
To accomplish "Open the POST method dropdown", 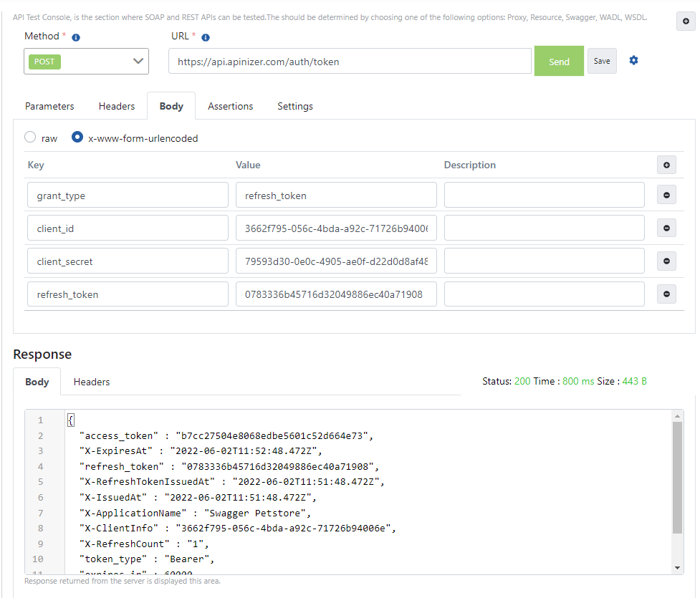I will [86, 62].
